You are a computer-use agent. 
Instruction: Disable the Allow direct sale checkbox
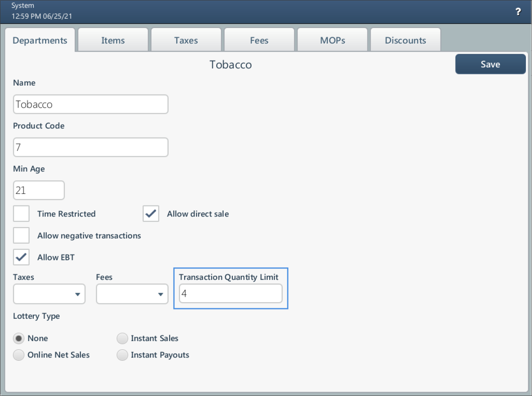point(150,214)
